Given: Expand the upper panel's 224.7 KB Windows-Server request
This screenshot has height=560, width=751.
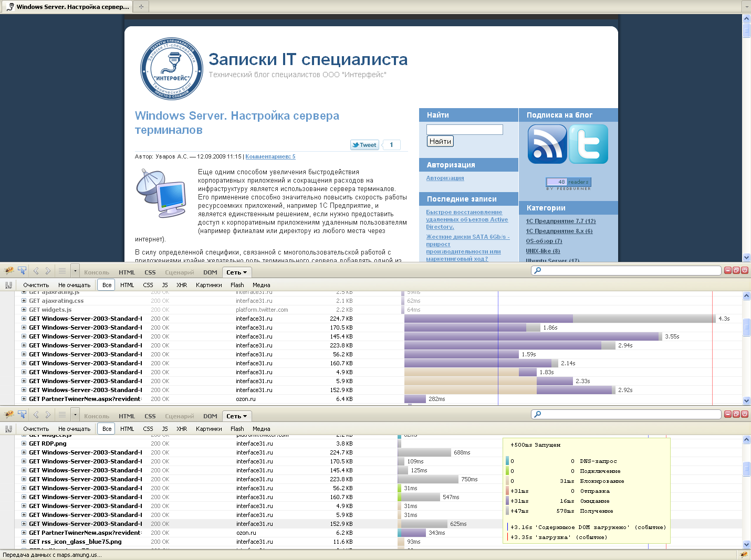Looking at the screenshot, I should pyautogui.click(x=24, y=319).
